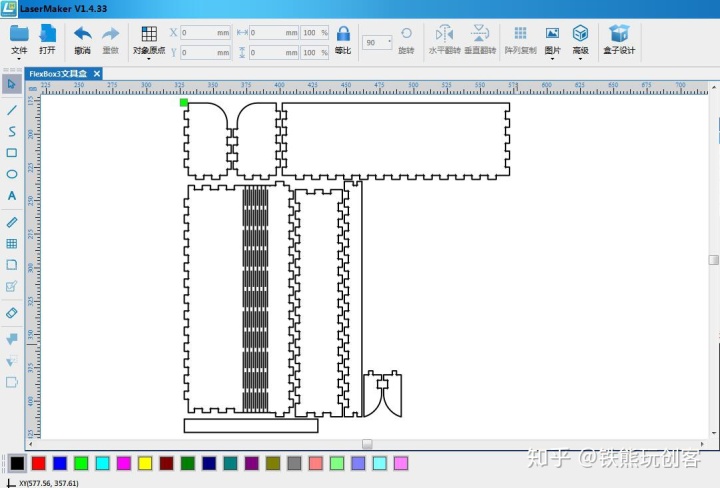
Task: Select the rounded-corner square tool
Action: point(12,264)
